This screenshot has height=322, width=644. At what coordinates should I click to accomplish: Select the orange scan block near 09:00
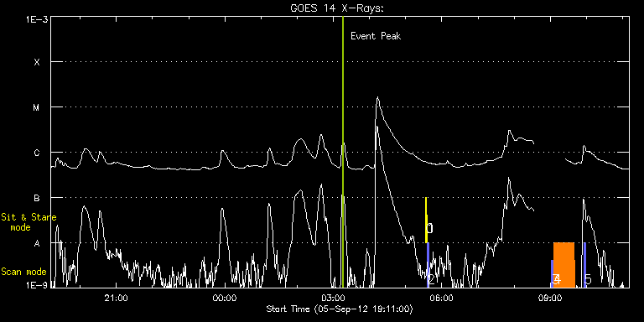pyautogui.click(x=563, y=264)
